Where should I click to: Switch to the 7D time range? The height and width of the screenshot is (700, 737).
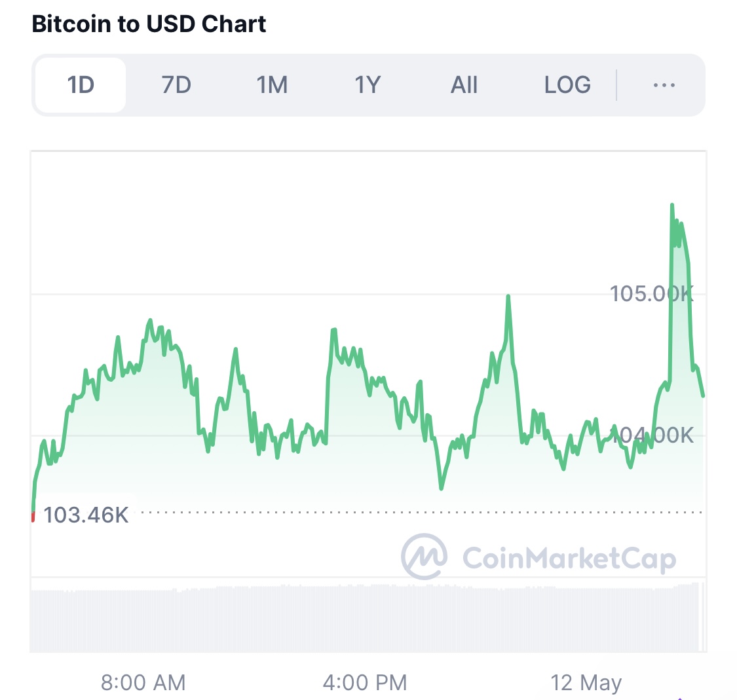point(176,85)
